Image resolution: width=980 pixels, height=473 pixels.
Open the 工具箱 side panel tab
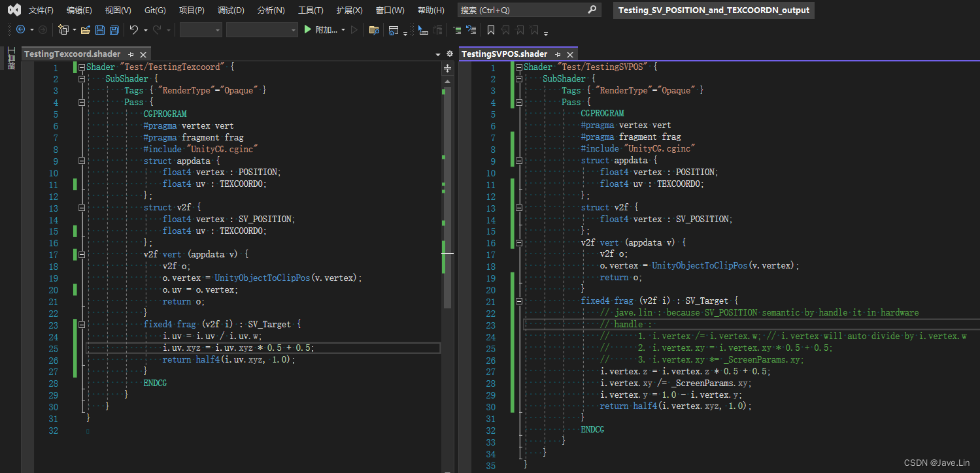[x=10, y=58]
